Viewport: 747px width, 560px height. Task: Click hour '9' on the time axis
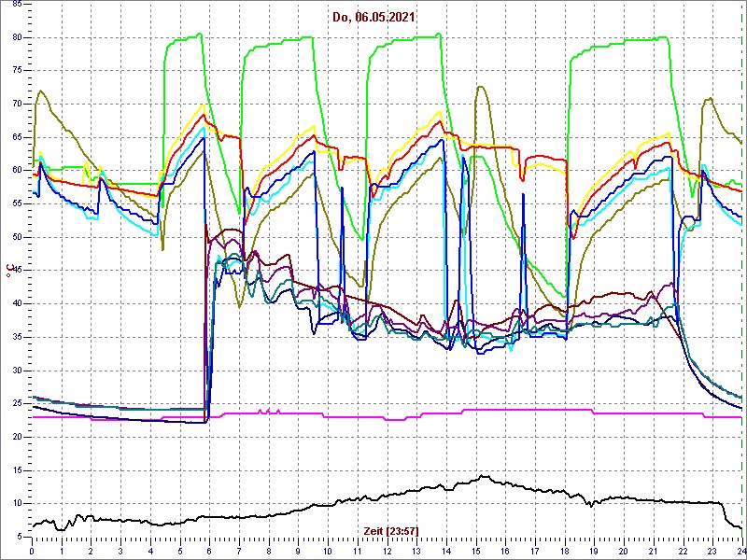(x=298, y=552)
